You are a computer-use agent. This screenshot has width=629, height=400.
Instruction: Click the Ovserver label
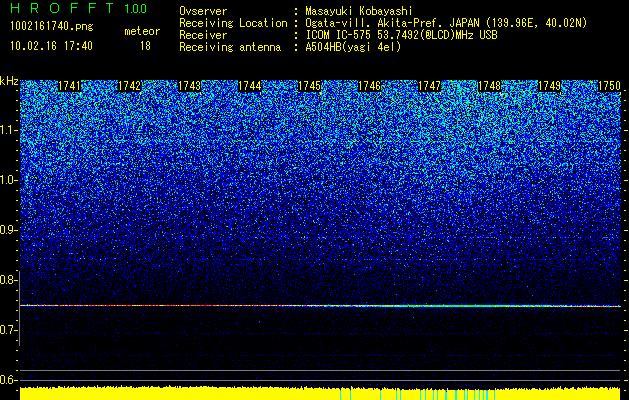pyautogui.click(x=203, y=11)
